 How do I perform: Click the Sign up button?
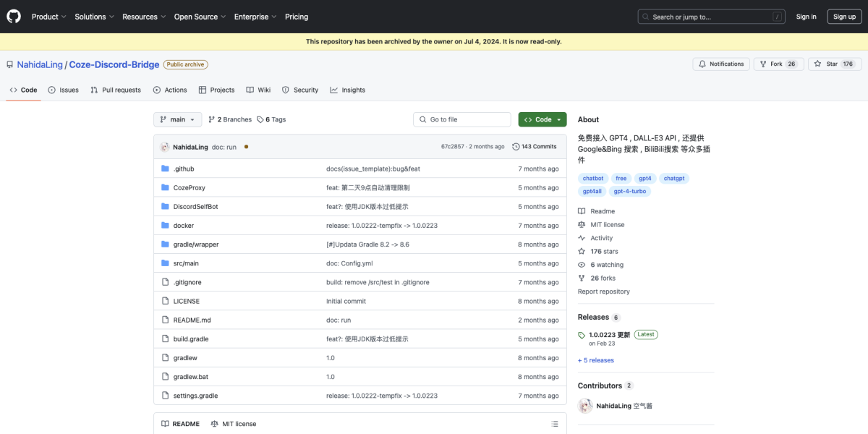tap(844, 16)
